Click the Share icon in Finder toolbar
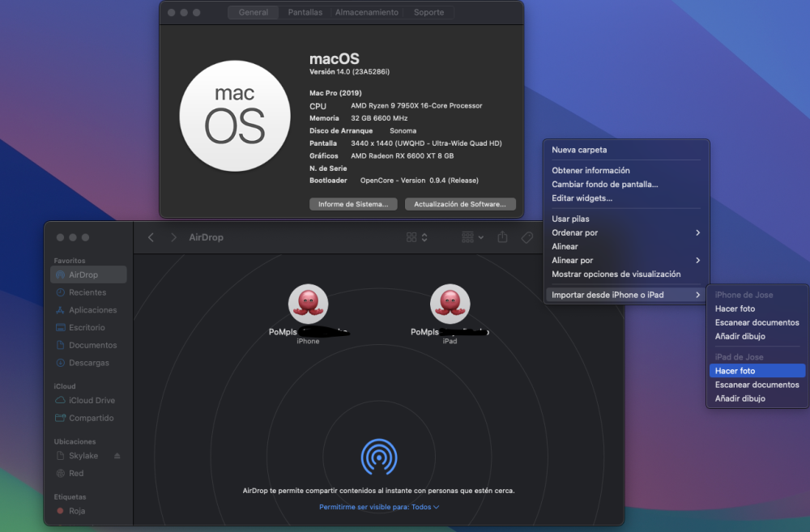Screen dimensions: 810x532 503,237
